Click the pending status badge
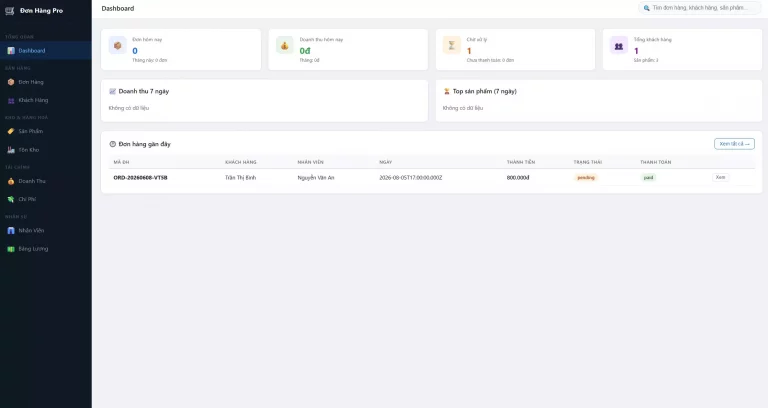Screen dimensions: 768x408 tap(585, 178)
